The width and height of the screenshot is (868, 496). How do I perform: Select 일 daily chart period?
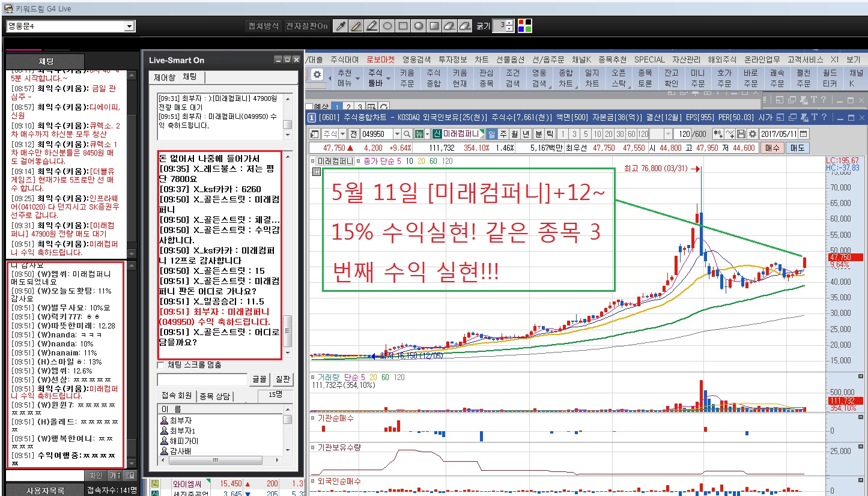[x=491, y=134]
